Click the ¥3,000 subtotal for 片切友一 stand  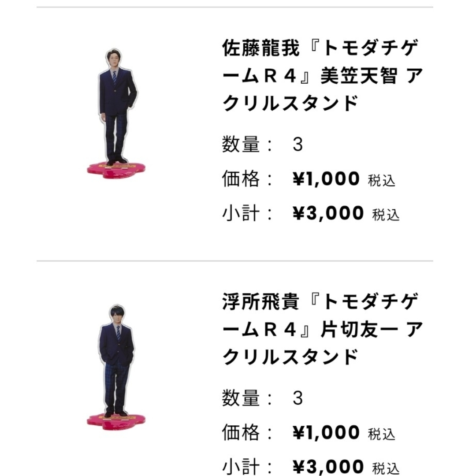(x=328, y=467)
